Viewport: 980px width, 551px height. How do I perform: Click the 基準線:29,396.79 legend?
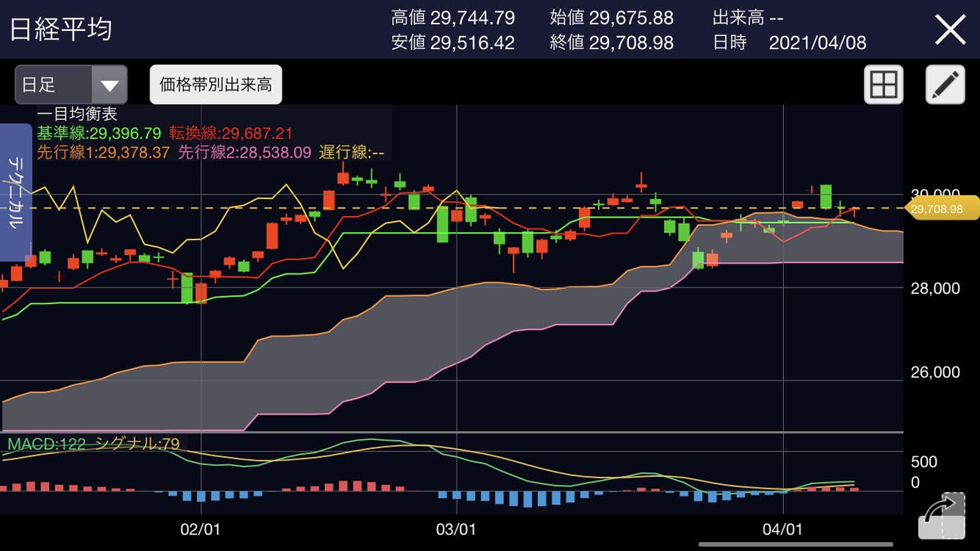pyautogui.click(x=100, y=133)
